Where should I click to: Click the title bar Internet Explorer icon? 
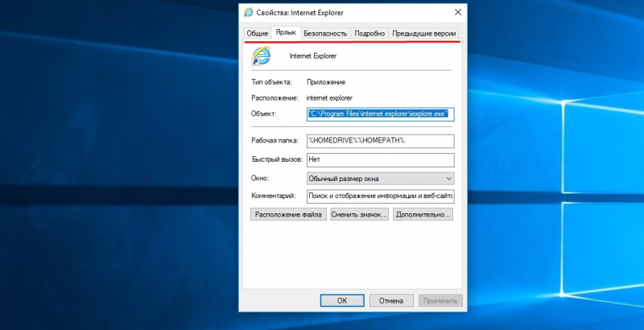click(x=248, y=12)
